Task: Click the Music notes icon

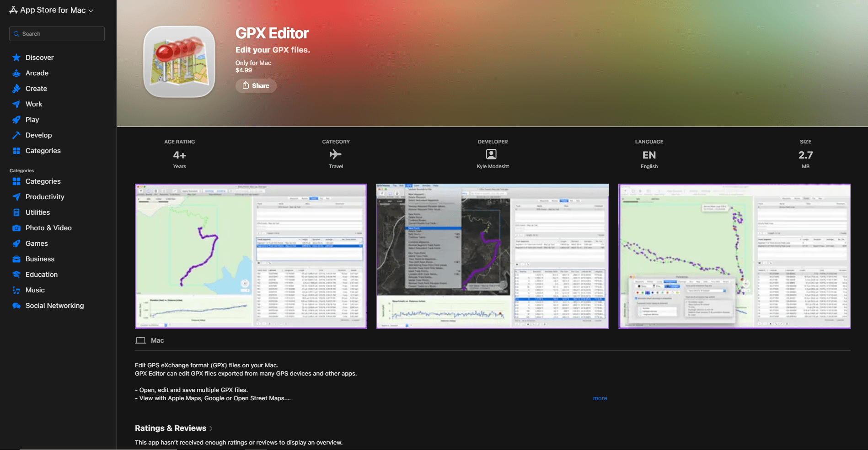Action: (x=16, y=290)
